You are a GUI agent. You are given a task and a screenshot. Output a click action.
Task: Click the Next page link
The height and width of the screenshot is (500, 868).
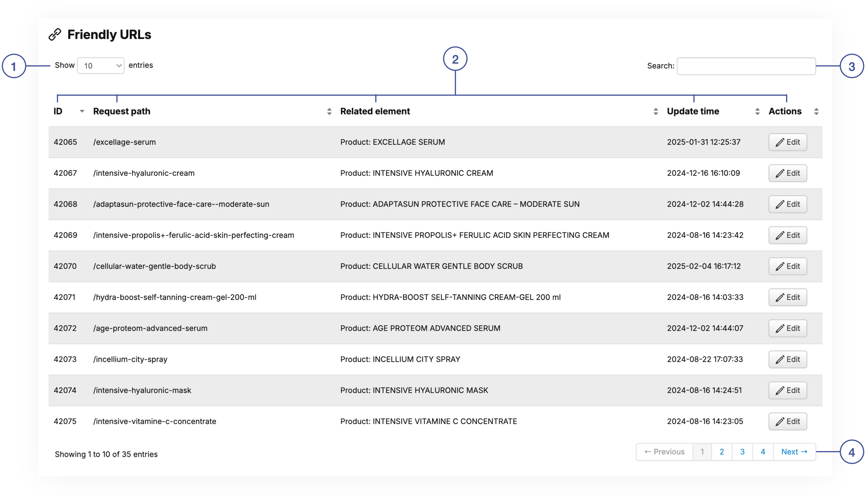pyautogui.click(x=794, y=452)
